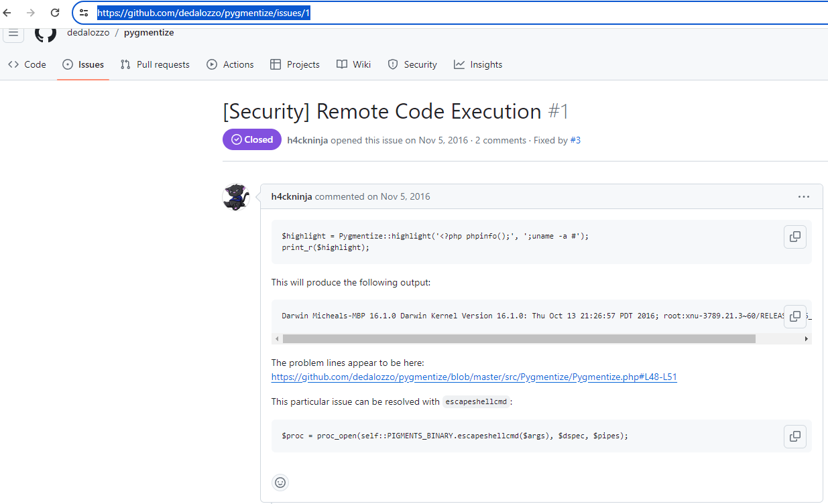Click the Closed issue status badge
Image resolution: width=828 pixels, height=504 pixels.
tap(252, 139)
